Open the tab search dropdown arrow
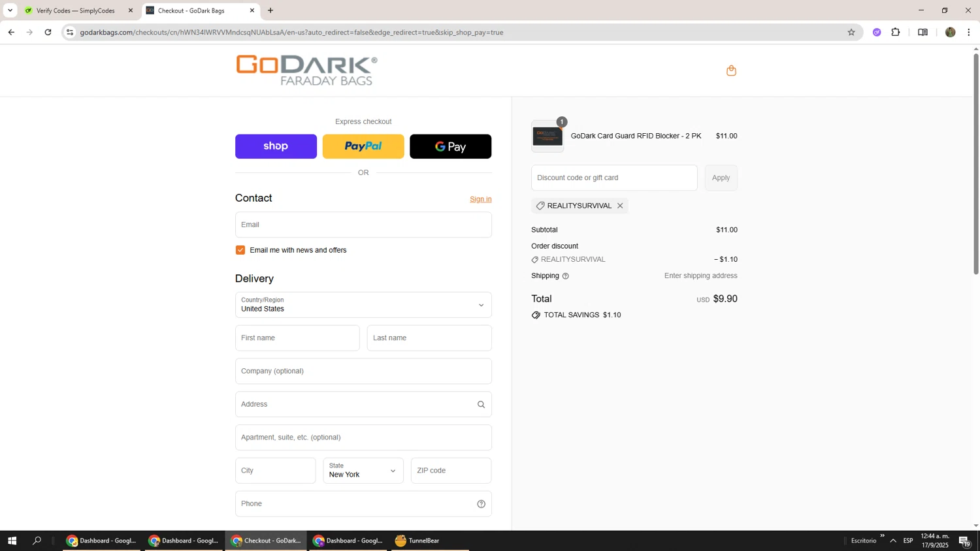This screenshot has width=980, height=551. click(10, 10)
